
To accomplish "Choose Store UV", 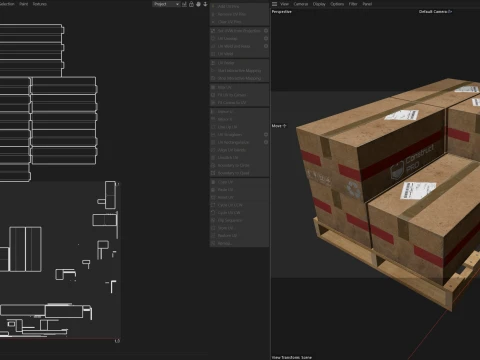I will coord(239,228).
